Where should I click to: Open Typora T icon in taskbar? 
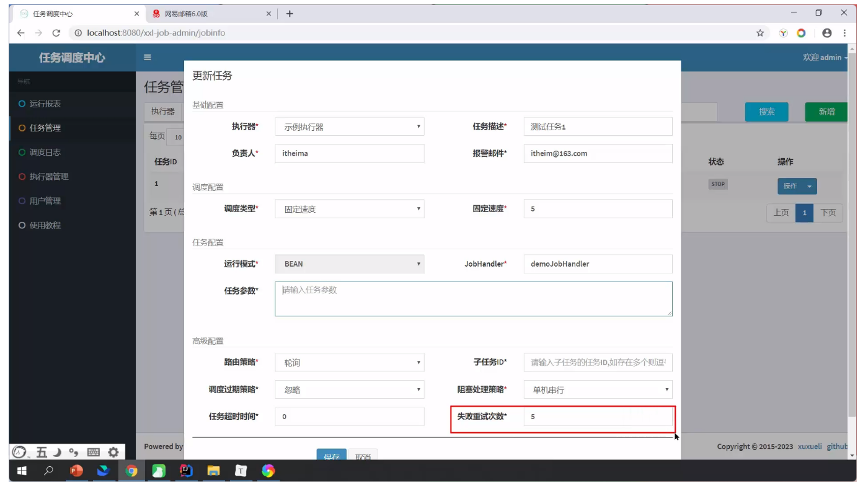click(241, 471)
